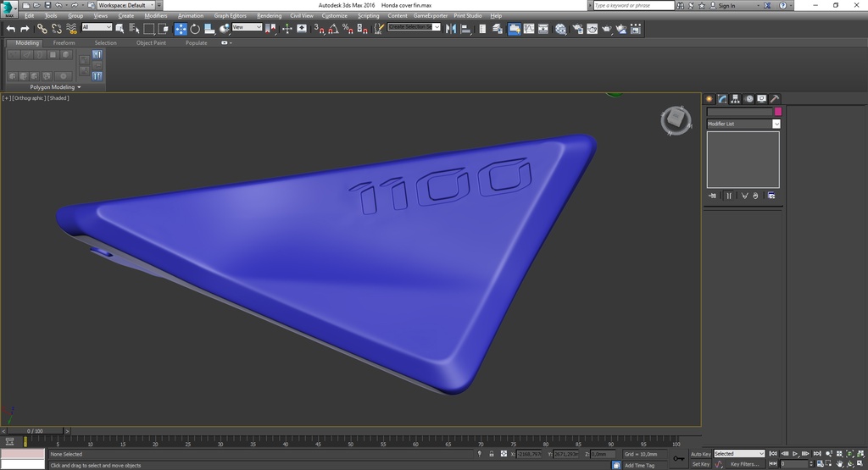Toggle Angle Snap
868x470 pixels.
334,29
